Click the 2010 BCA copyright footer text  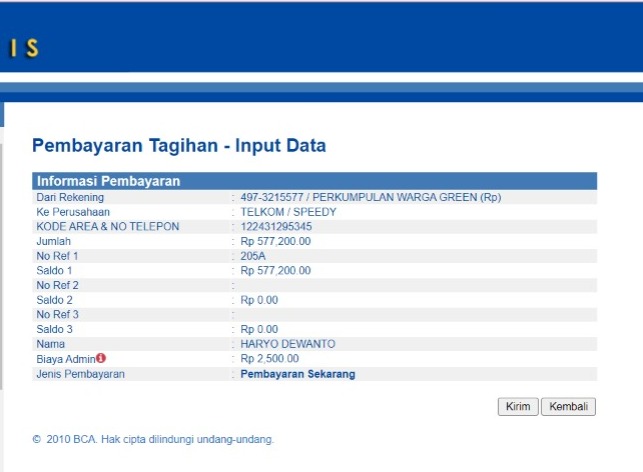pos(153,439)
